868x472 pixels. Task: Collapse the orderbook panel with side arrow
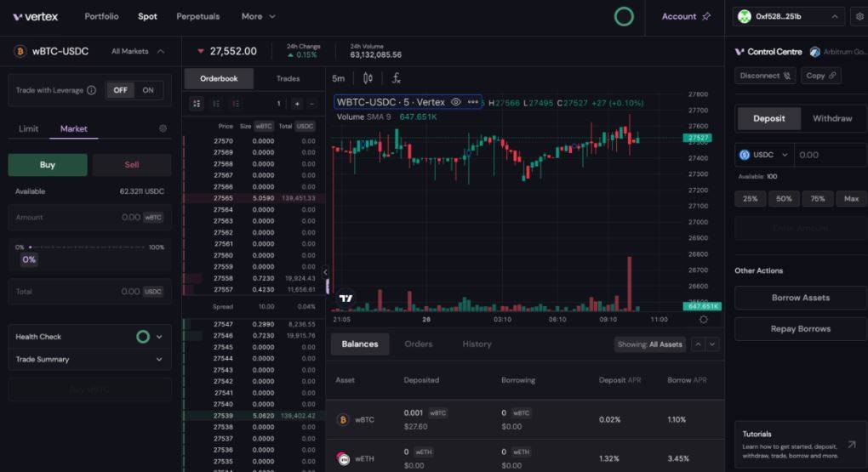point(325,272)
